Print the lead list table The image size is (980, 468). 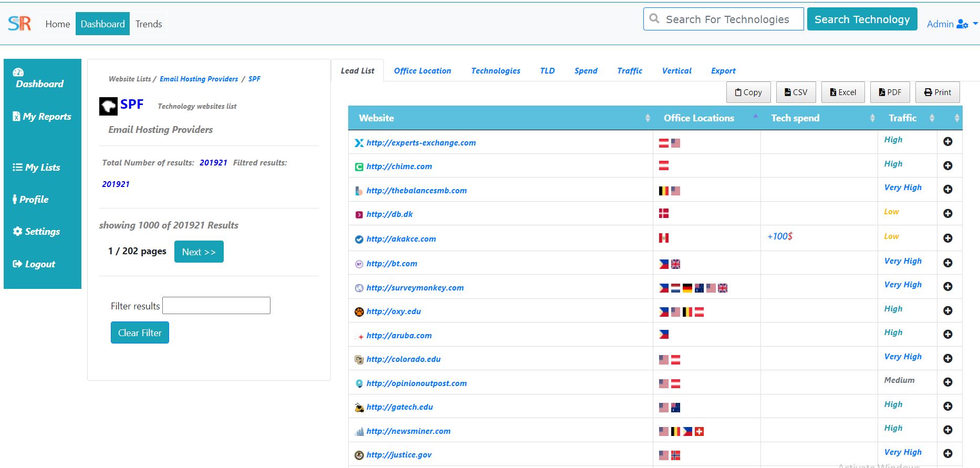point(937,92)
